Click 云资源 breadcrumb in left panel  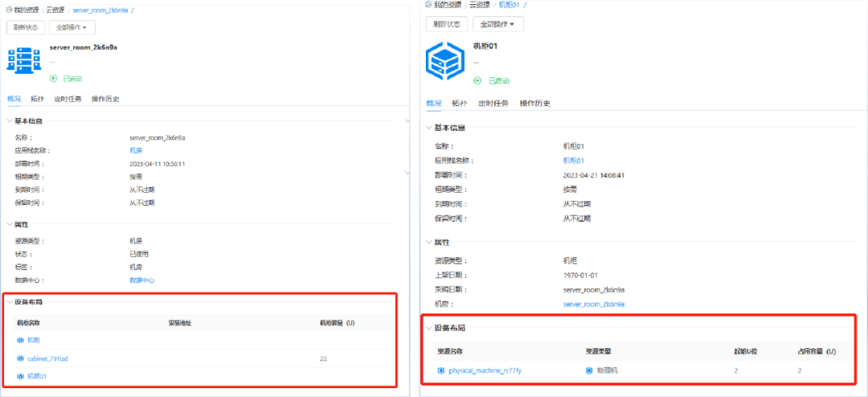tap(56, 10)
